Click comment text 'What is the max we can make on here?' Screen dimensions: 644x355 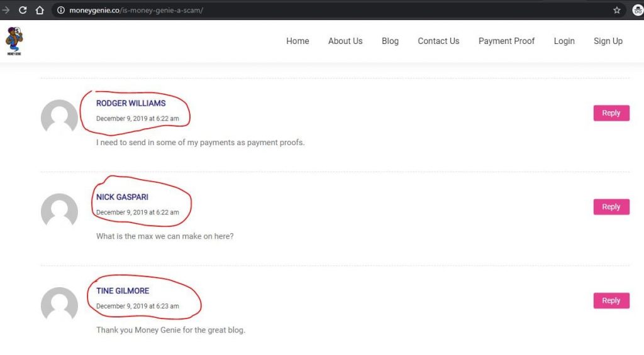click(x=165, y=236)
